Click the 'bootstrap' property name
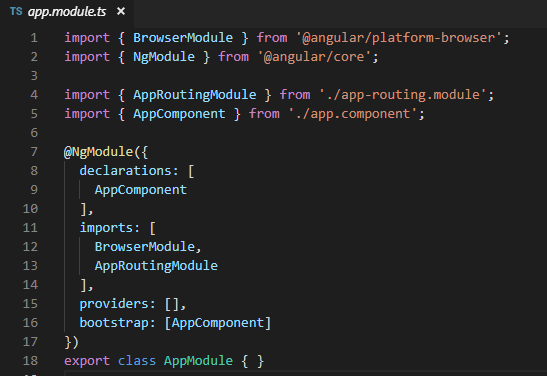The image size is (547, 376). tap(114, 323)
